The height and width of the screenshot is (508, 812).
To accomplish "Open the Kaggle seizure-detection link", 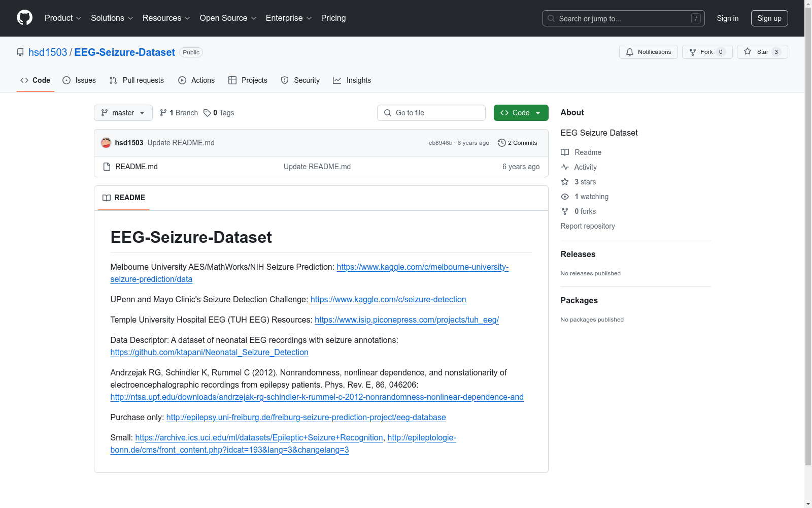I will pyautogui.click(x=388, y=300).
